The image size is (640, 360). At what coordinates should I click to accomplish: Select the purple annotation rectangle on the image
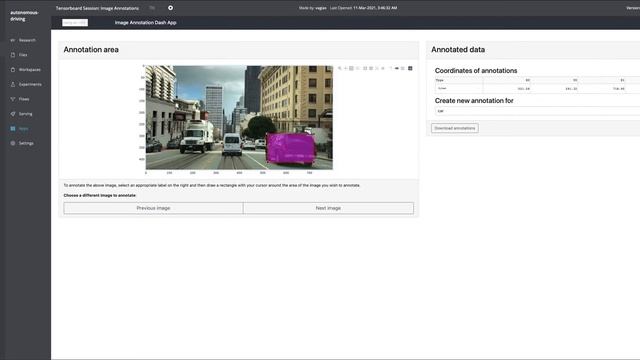pyautogui.click(x=291, y=149)
